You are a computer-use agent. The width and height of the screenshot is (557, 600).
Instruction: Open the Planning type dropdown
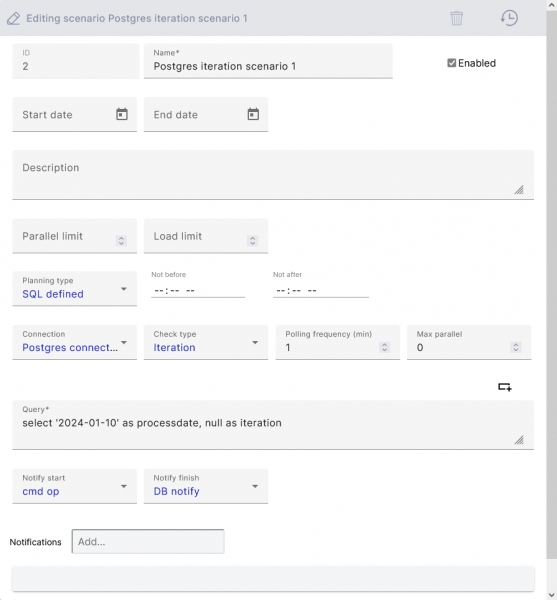click(x=75, y=289)
